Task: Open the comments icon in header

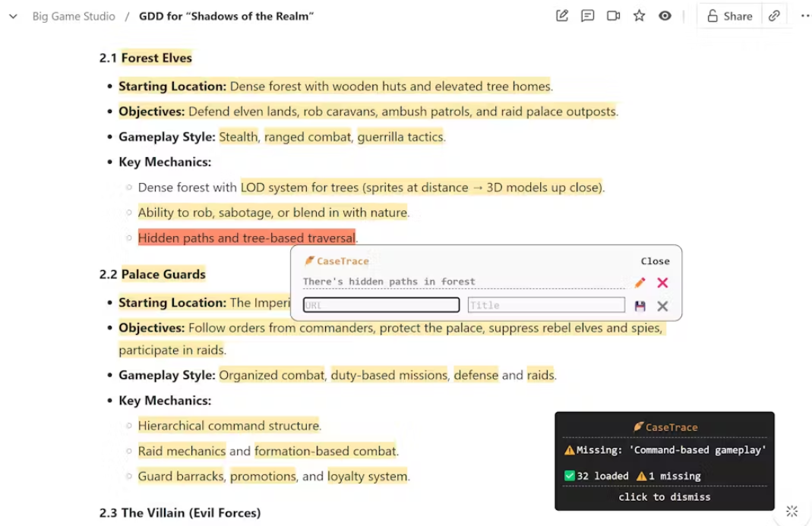Action: point(588,16)
